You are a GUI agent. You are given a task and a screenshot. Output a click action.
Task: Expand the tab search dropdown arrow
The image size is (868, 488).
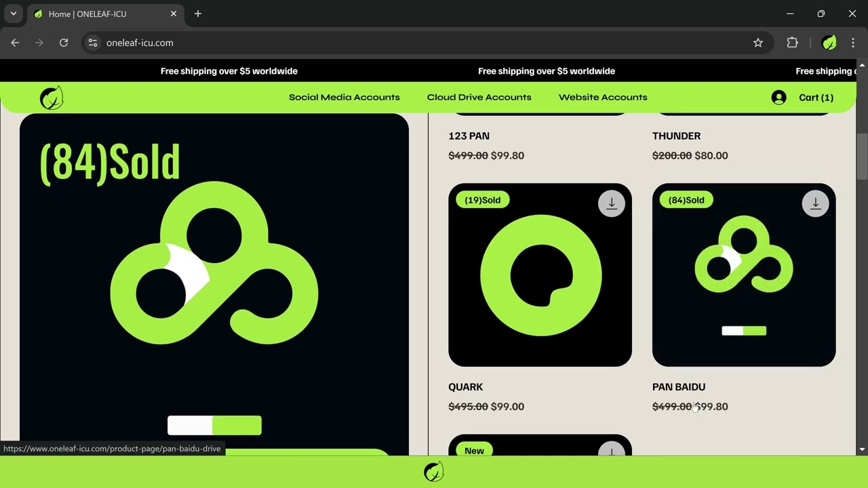(x=13, y=14)
